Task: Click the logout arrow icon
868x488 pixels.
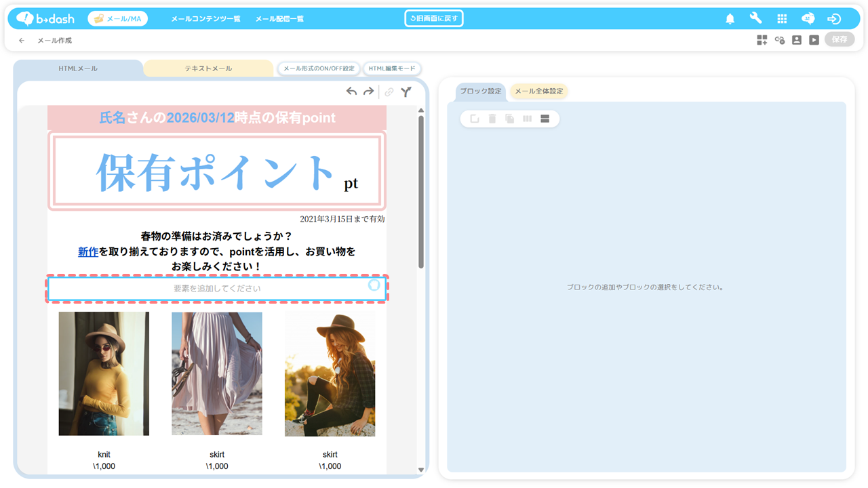Action: pos(834,19)
